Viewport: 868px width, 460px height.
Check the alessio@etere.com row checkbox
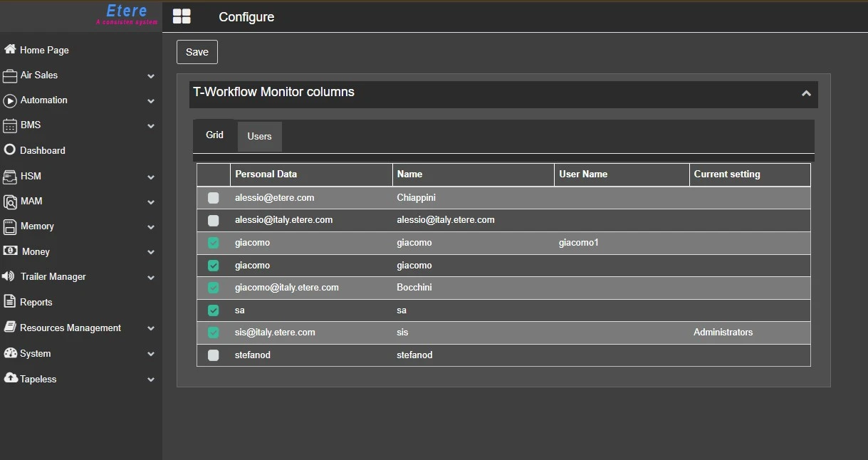pyautogui.click(x=214, y=198)
